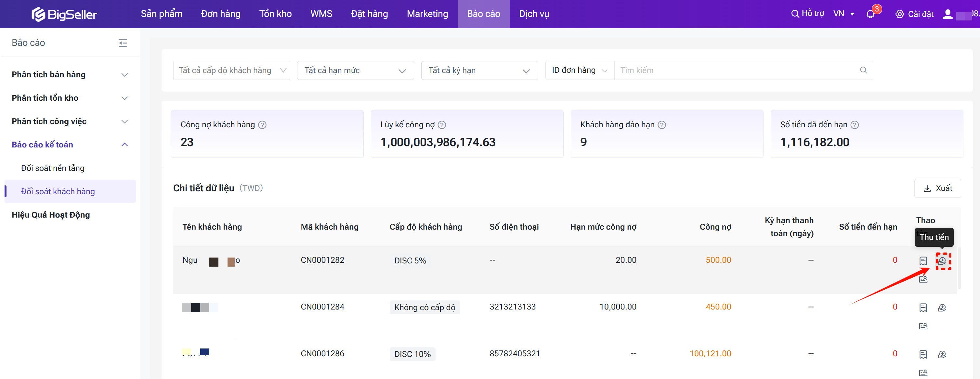The image size is (980, 379).
Task: Open the notification bell icon
Action: [x=870, y=14]
